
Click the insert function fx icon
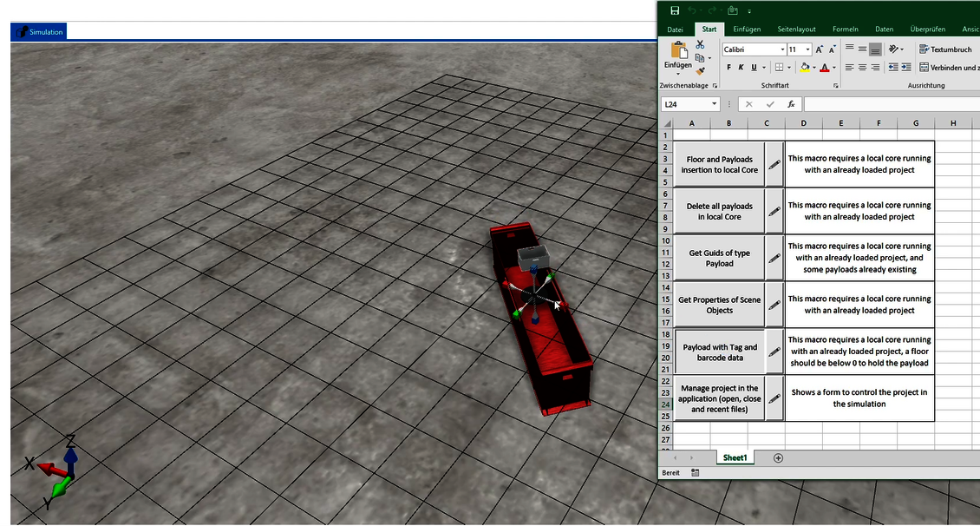791,104
